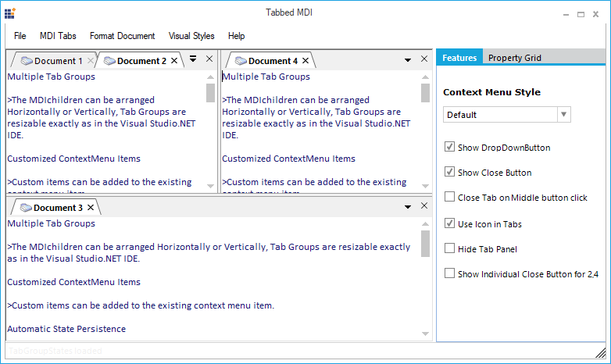Select the Document 3 tab

click(x=58, y=208)
